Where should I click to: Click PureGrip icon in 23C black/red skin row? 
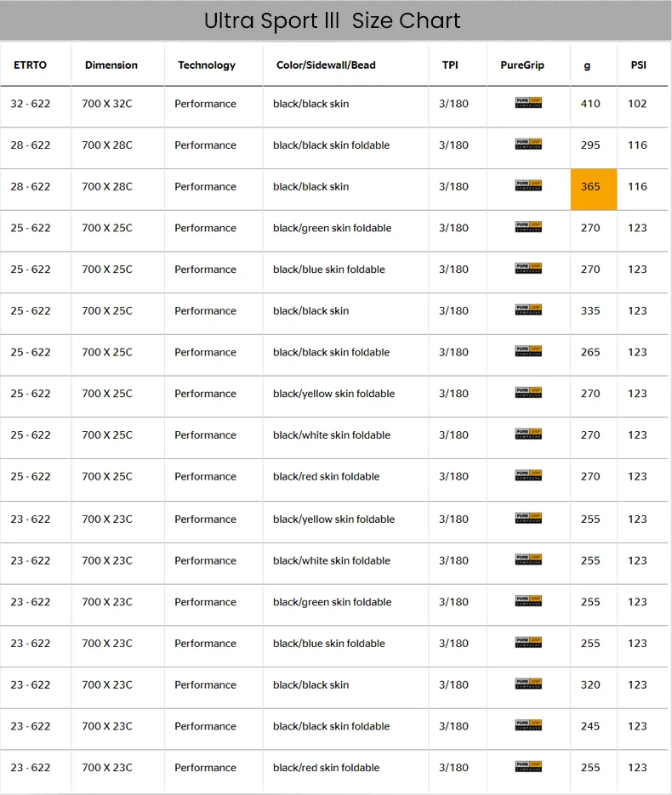pos(528,767)
